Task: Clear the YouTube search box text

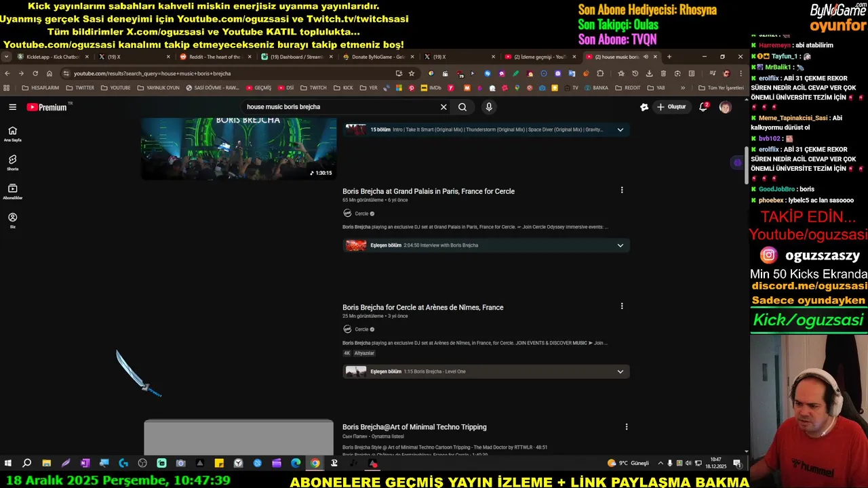Action: [443, 107]
